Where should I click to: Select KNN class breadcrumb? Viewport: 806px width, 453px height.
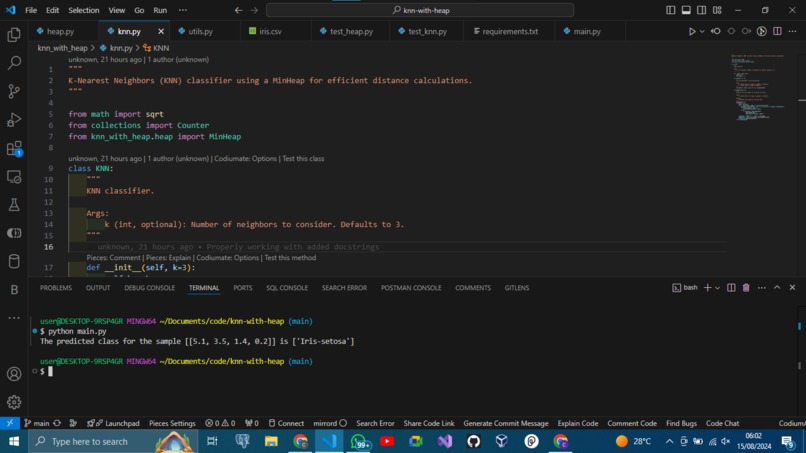tap(156, 48)
